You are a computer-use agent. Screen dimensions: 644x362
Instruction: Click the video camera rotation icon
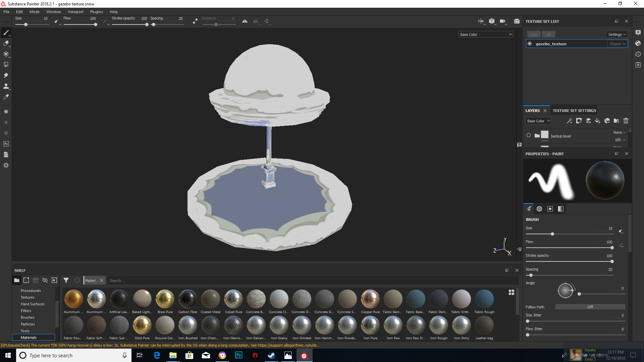(502, 21)
